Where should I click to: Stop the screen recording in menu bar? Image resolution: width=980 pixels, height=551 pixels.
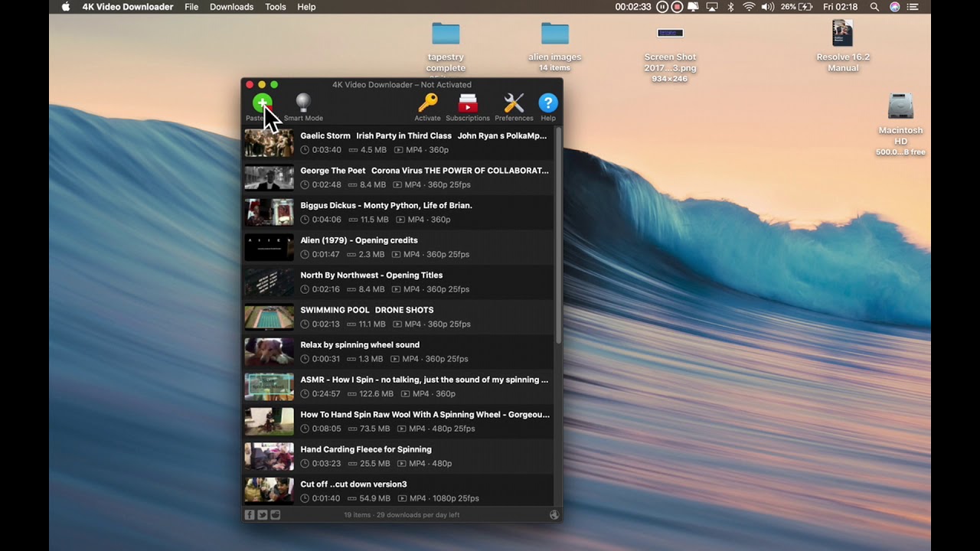[x=678, y=7]
